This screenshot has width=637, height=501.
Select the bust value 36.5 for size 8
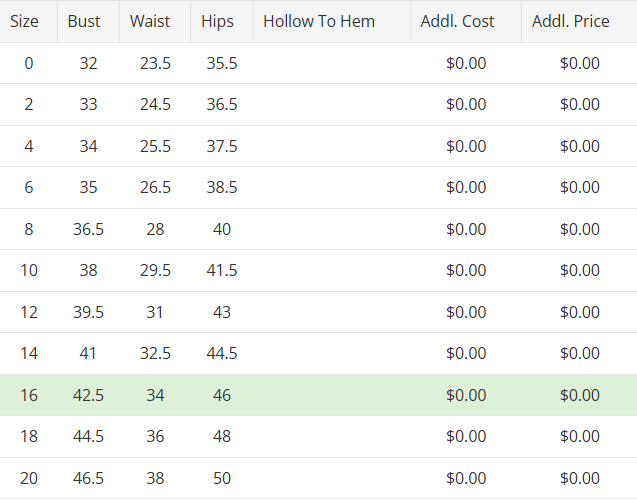(x=89, y=229)
